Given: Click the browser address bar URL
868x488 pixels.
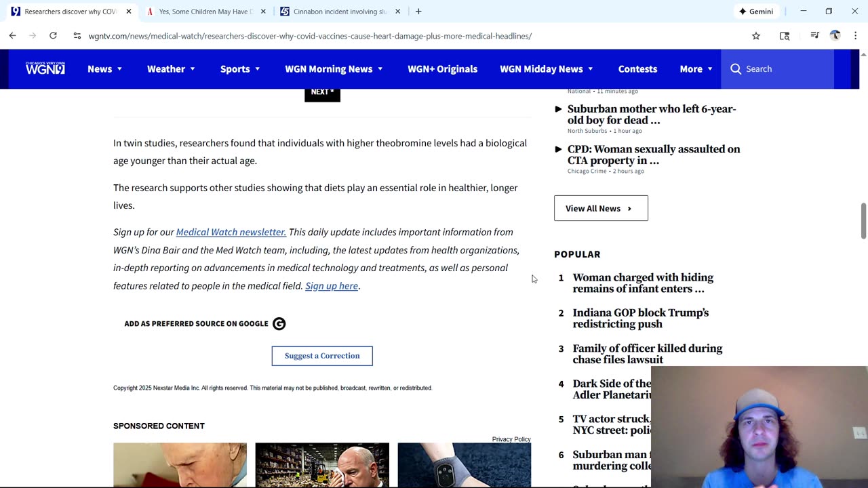Looking at the screenshot, I should click(x=310, y=36).
